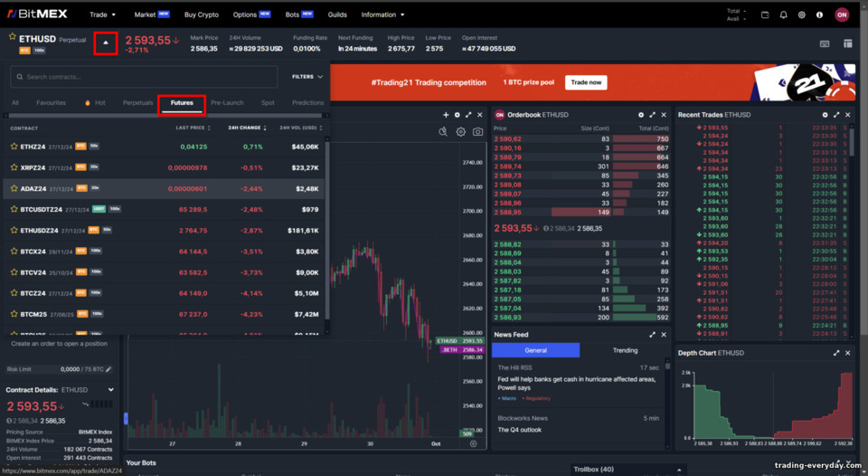This screenshot has height=476, width=868.
Task: Open chart panel settings gear
Action: 458,115
